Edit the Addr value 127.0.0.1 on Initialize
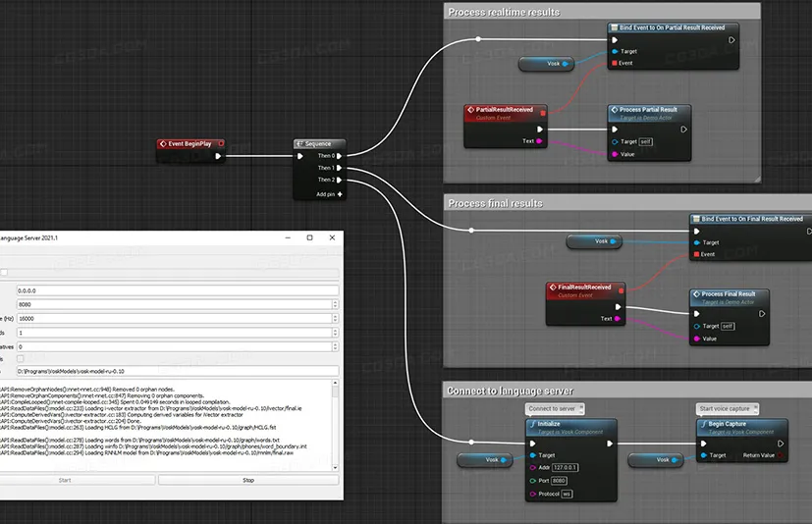Screen dimensions: 812x524 tap(565, 467)
